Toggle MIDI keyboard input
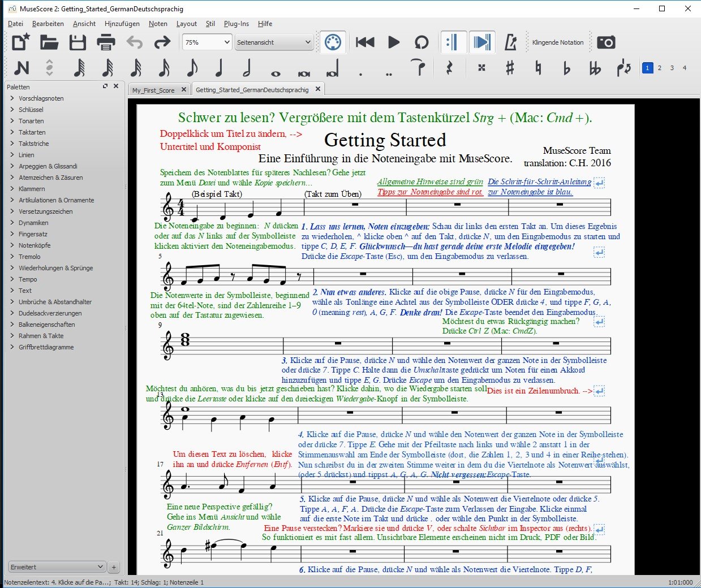 point(333,42)
